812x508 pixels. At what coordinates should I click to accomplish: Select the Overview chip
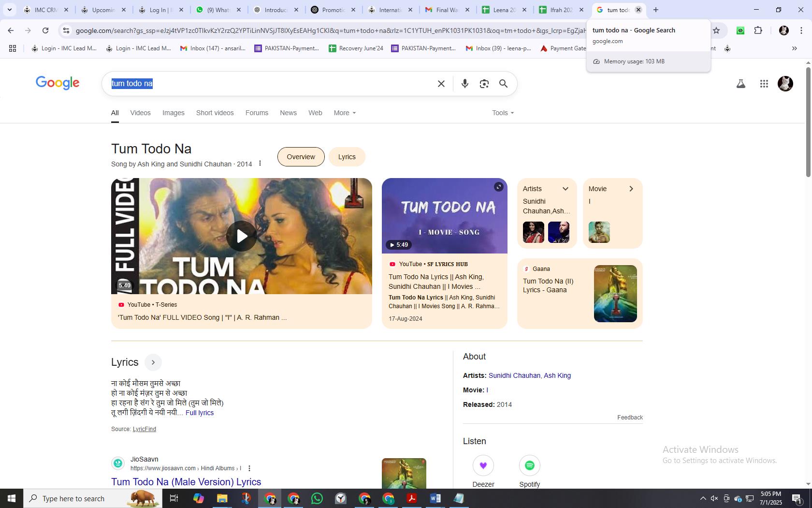pos(301,157)
